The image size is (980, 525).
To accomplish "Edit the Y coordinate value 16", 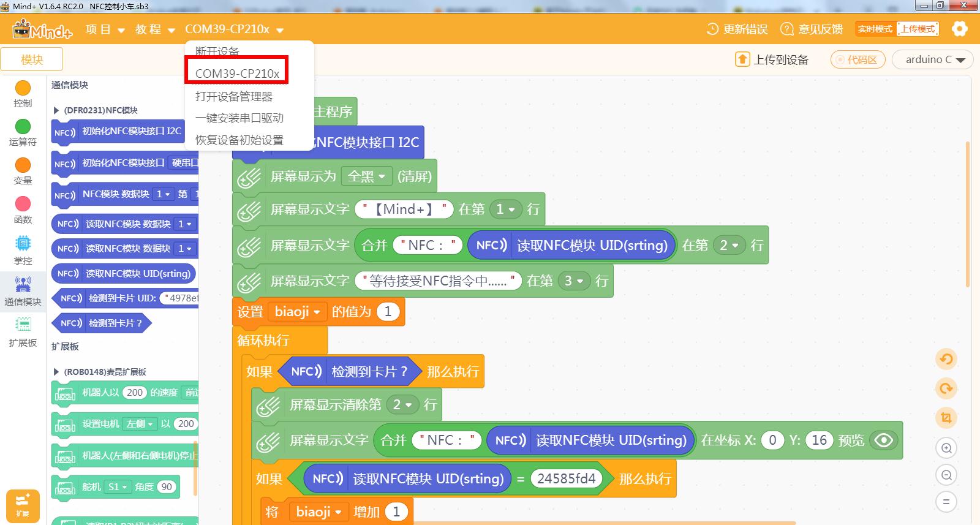I will [x=820, y=440].
